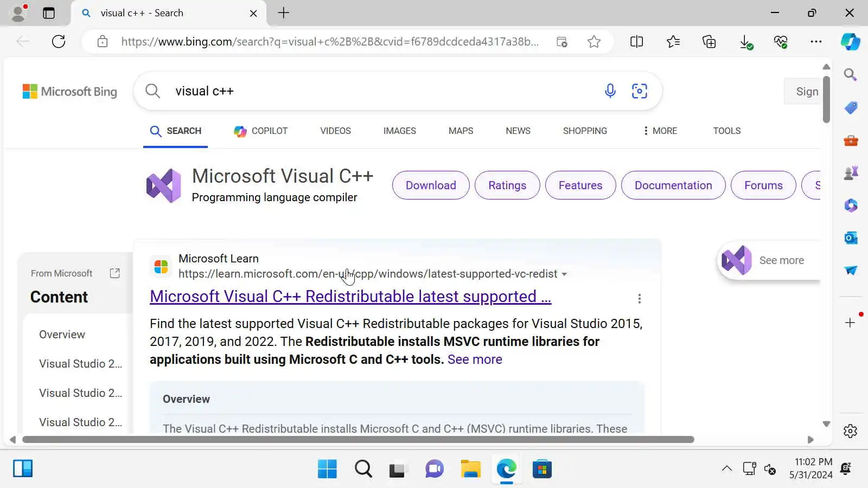Screen dimensions: 868x488
Task: Open Microsoft Visual C++ Redistributable result link
Action: [350, 297]
